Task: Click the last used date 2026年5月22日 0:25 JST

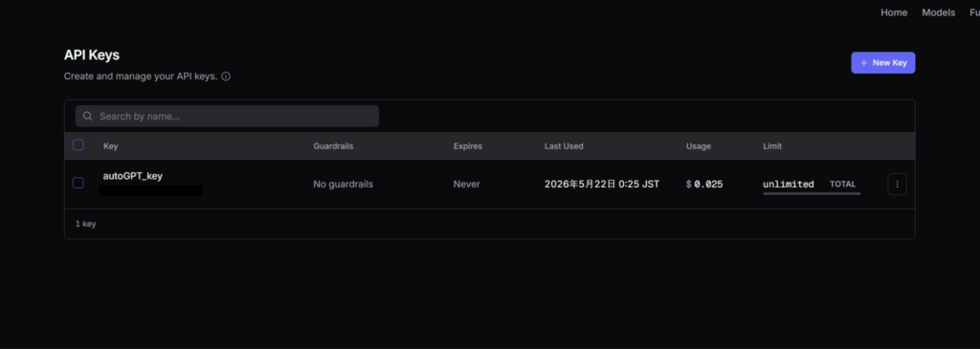Action: pyautogui.click(x=602, y=185)
